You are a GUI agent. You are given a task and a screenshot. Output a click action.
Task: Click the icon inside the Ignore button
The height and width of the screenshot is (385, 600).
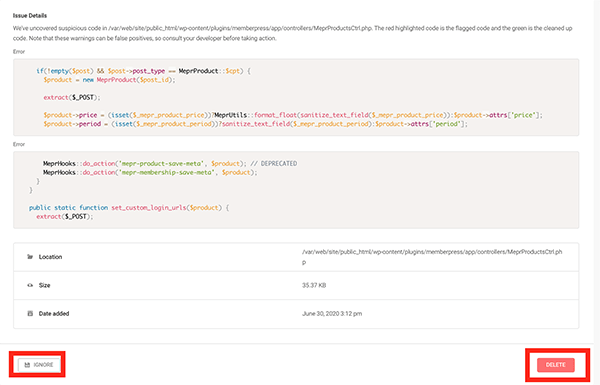27,365
